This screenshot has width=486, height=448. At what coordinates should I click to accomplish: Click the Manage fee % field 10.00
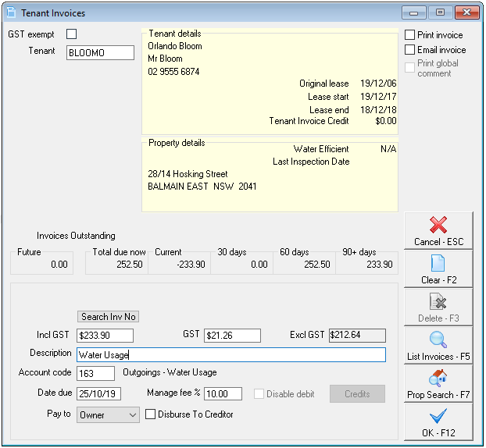223,394
